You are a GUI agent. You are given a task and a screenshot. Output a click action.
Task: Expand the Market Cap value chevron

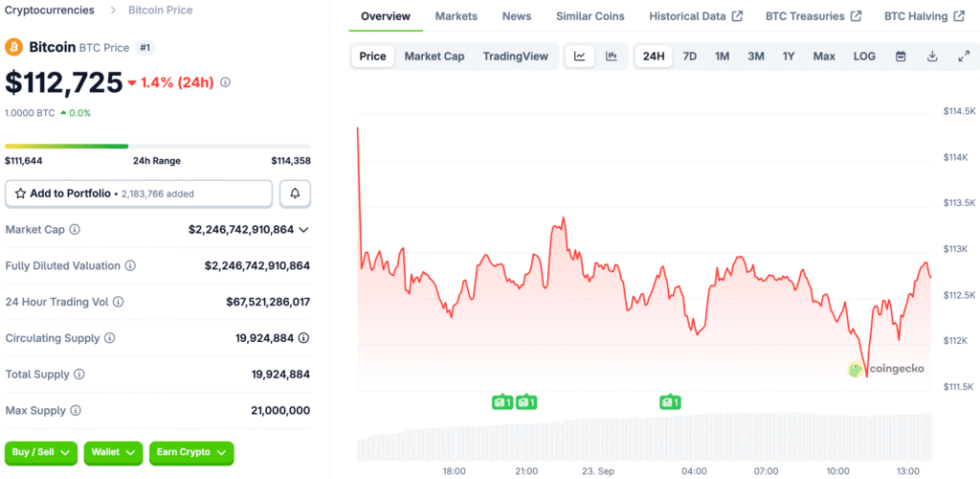(303, 230)
